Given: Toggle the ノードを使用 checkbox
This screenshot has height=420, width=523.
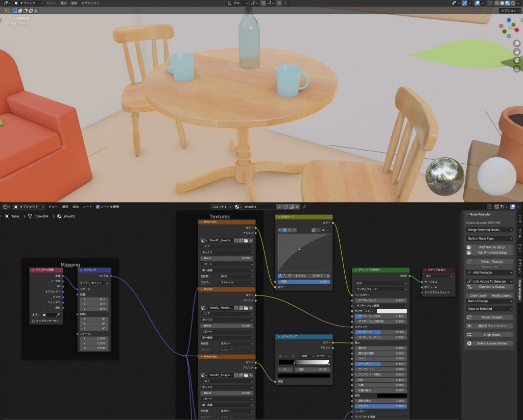Looking at the screenshot, I should click(x=98, y=207).
